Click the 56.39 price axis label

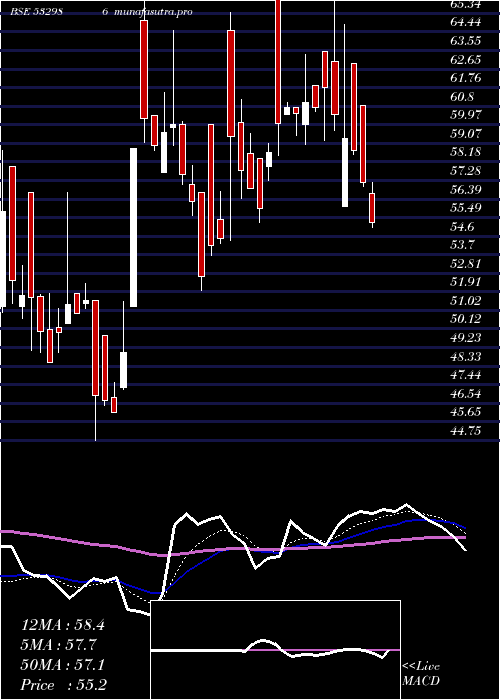[466, 190]
